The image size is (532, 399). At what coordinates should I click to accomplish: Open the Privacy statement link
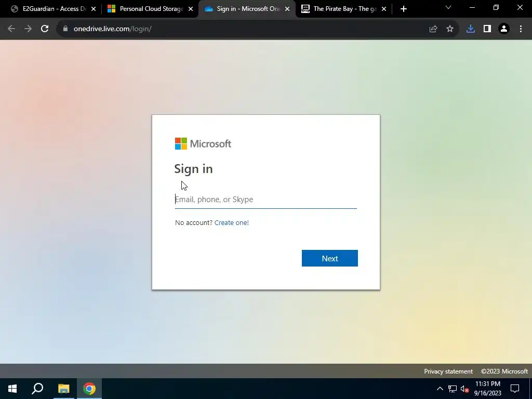click(x=448, y=371)
